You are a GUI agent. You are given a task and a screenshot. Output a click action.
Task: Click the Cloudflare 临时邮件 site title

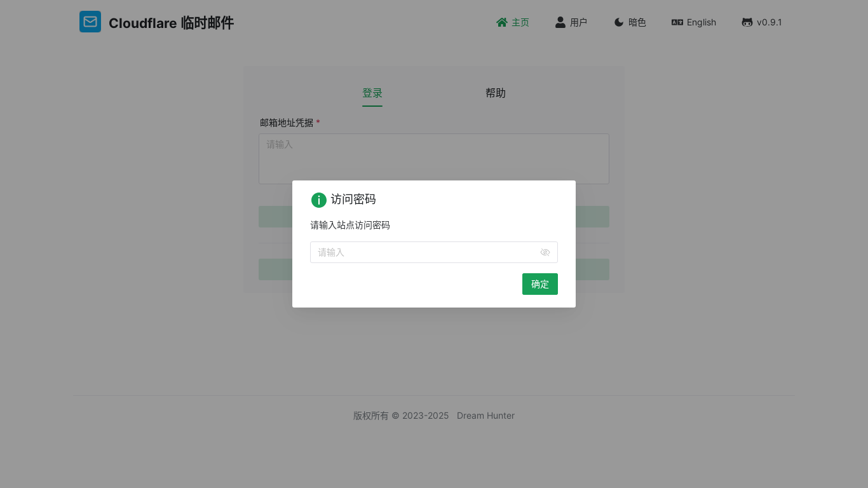point(171,24)
